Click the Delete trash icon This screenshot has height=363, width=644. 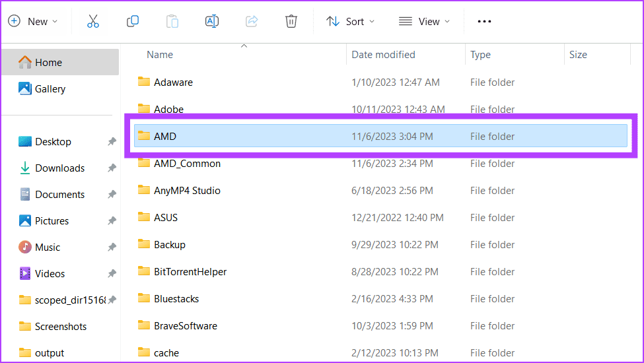291,22
